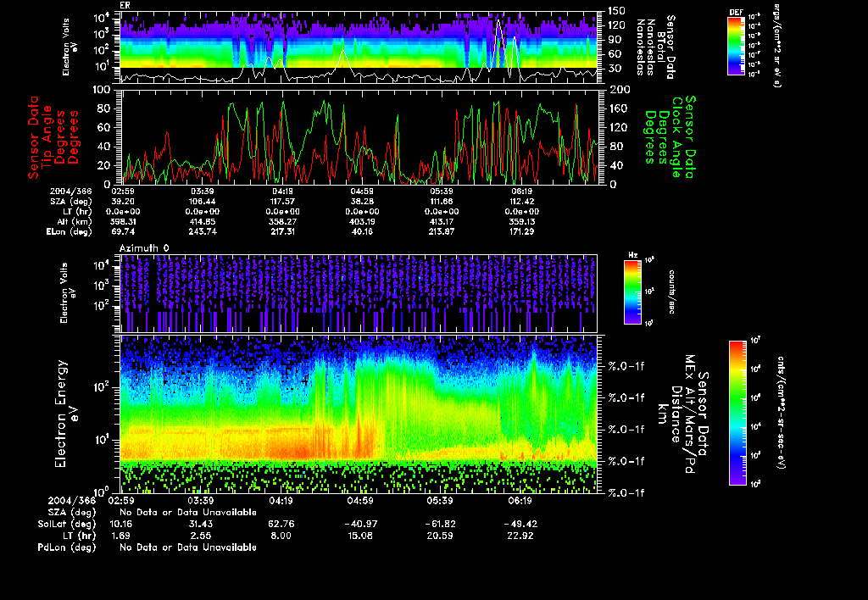Click the 'Electron Energy eV' axis label

[65, 414]
